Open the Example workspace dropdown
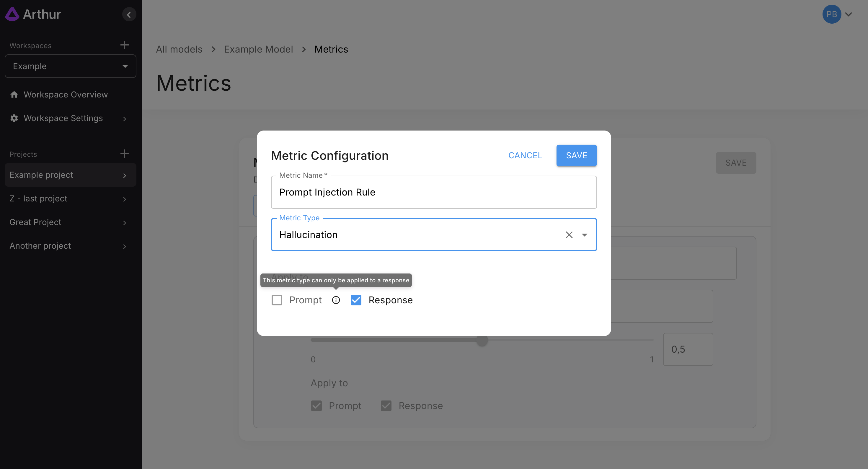Viewport: 868px width, 469px height. 71,66
